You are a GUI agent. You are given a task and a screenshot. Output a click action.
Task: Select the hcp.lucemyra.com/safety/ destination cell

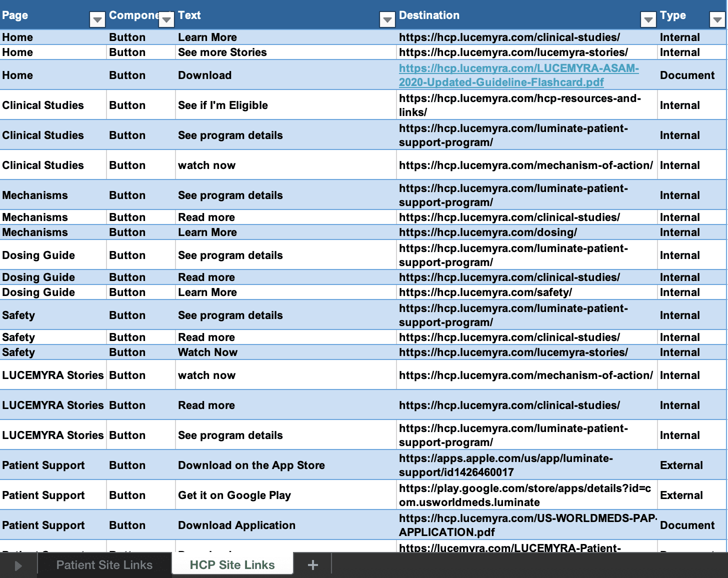(527, 292)
